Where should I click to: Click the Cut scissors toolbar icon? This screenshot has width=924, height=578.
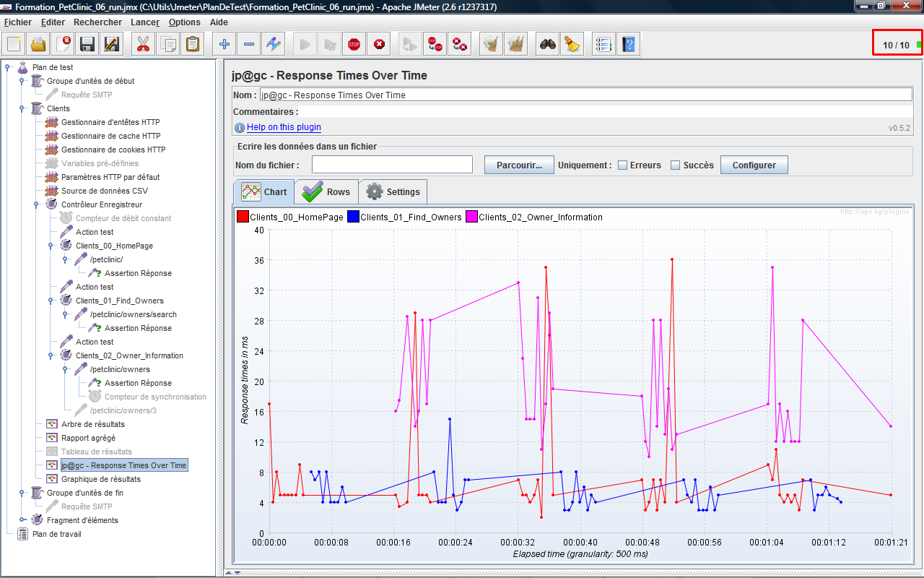tap(143, 45)
